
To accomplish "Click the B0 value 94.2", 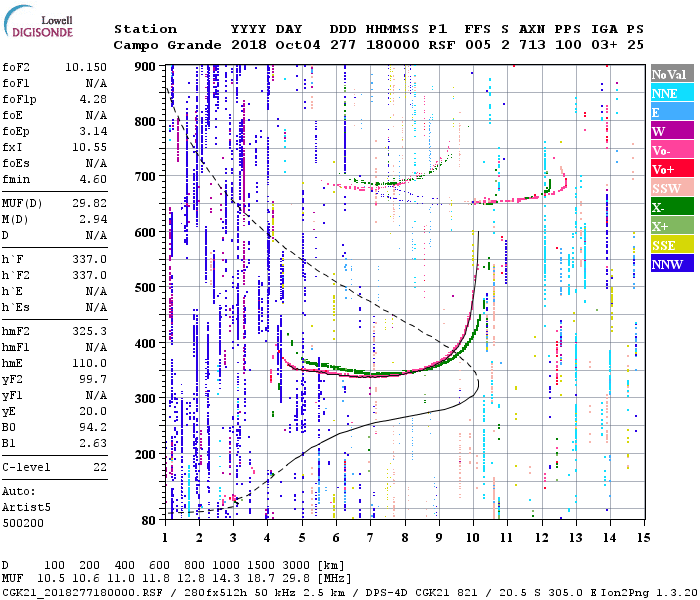I will [x=93, y=427].
